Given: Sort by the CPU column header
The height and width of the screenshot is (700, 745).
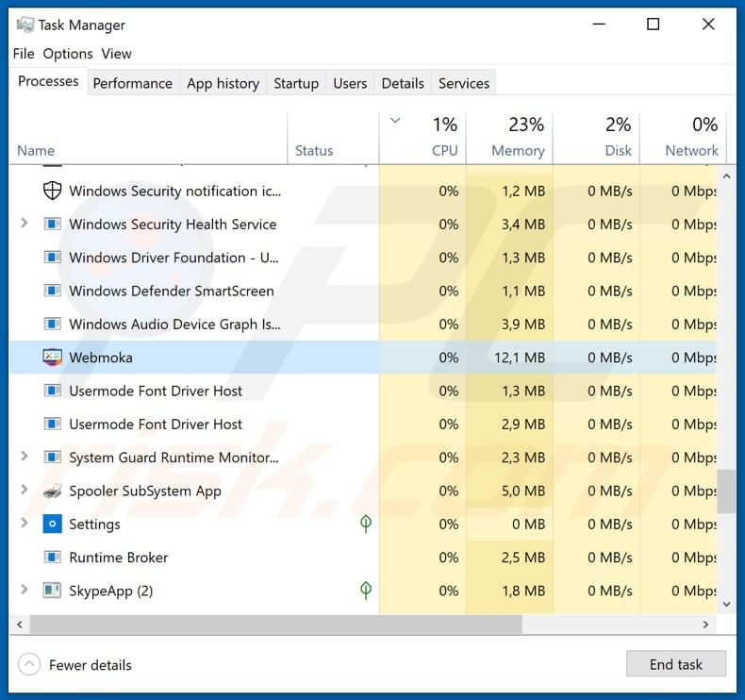Looking at the screenshot, I should tap(422, 139).
